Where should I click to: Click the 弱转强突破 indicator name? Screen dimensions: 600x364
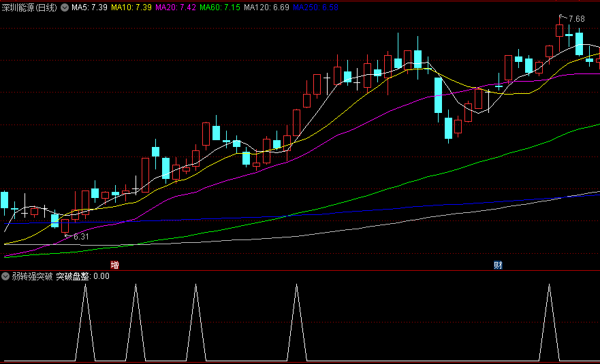(x=32, y=276)
